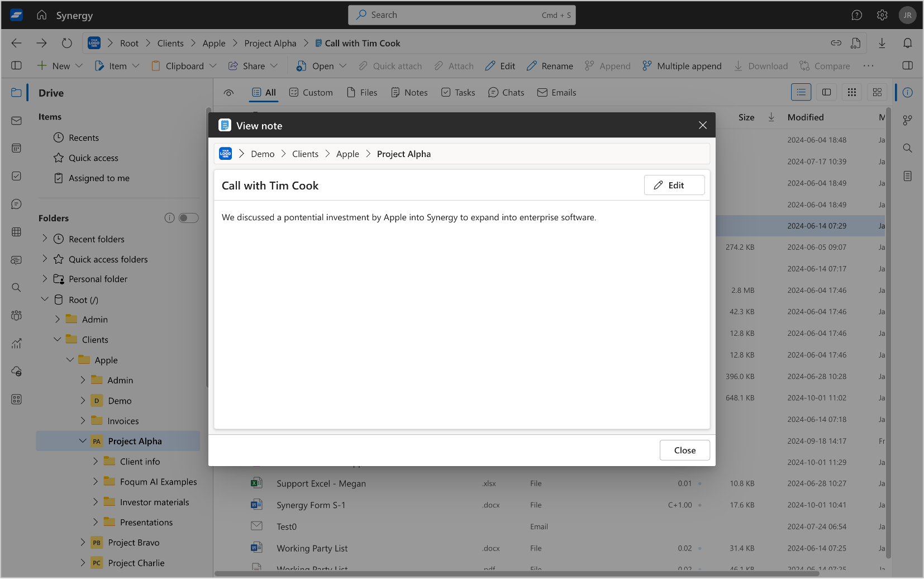Viewport: 924px width, 579px height.
Task: Switch to the split panel view layout
Action: [x=826, y=92]
